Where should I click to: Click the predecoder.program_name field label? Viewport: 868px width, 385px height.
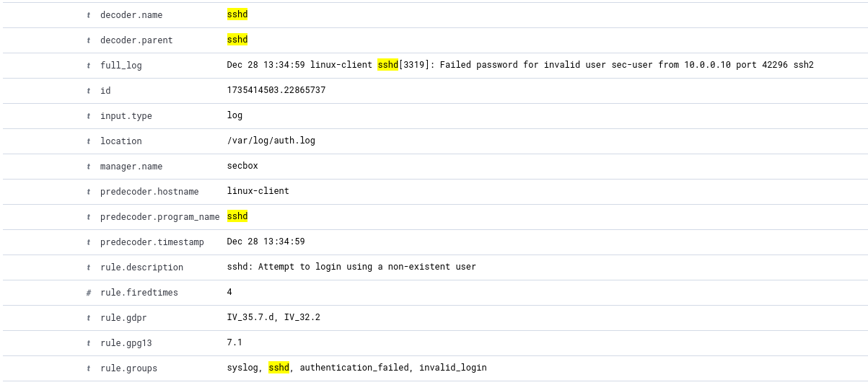(159, 217)
